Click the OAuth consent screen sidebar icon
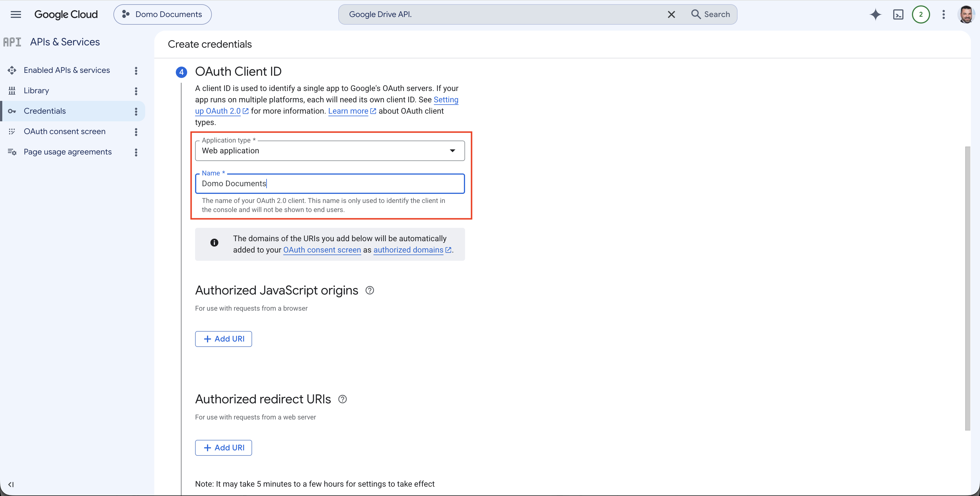Viewport: 980px width, 496px height. tap(12, 131)
